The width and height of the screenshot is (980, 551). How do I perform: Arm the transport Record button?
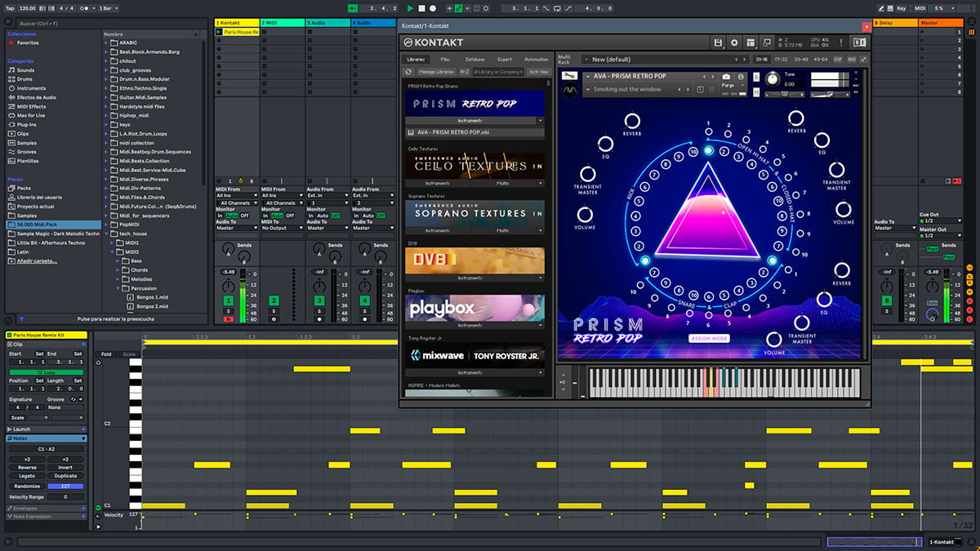point(433,8)
